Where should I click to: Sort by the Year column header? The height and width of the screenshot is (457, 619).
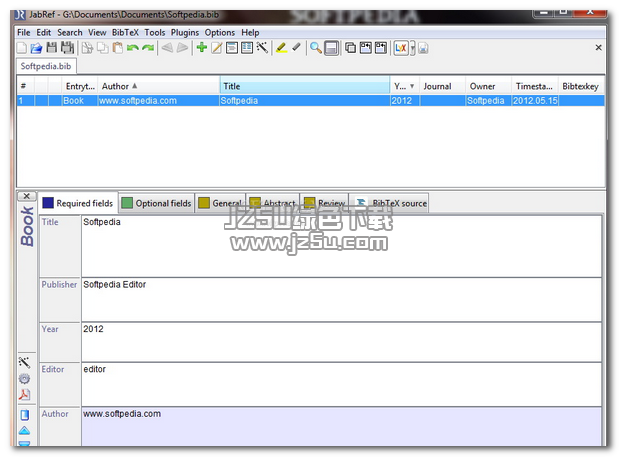[x=405, y=86]
